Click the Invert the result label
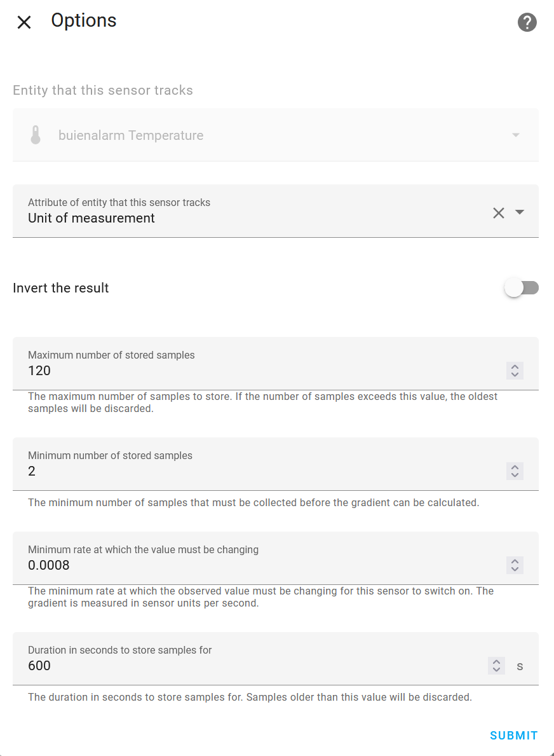The width and height of the screenshot is (554, 756). tap(61, 288)
